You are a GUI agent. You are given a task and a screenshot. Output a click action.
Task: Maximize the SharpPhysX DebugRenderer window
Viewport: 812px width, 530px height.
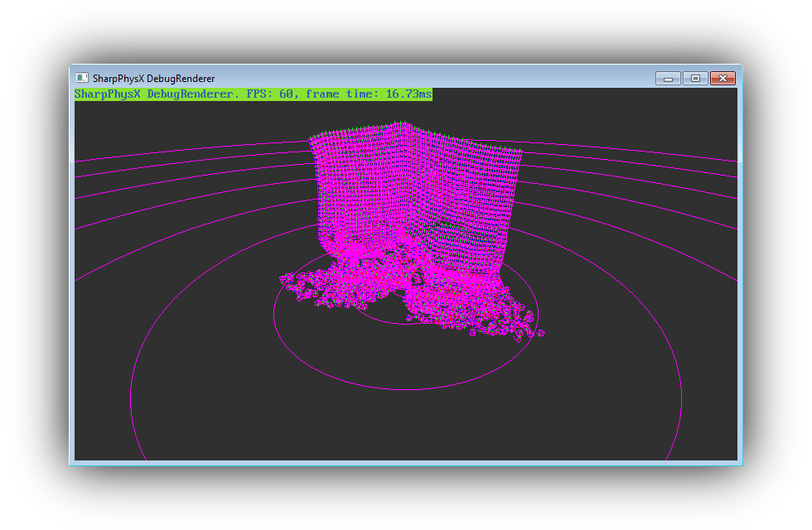point(695,78)
